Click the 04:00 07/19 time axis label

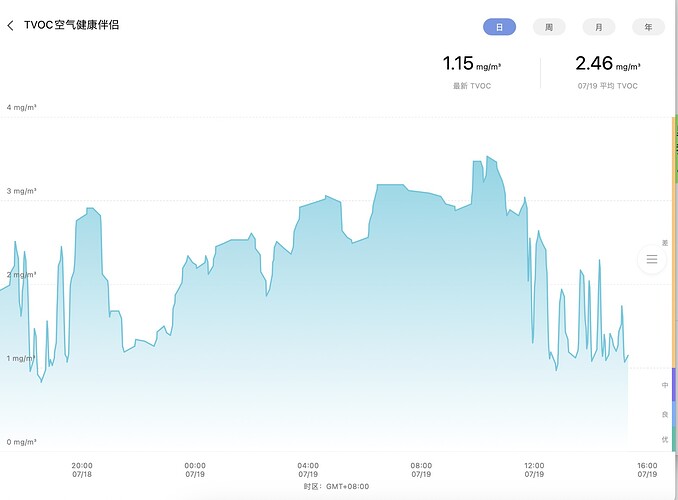tap(308, 470)
